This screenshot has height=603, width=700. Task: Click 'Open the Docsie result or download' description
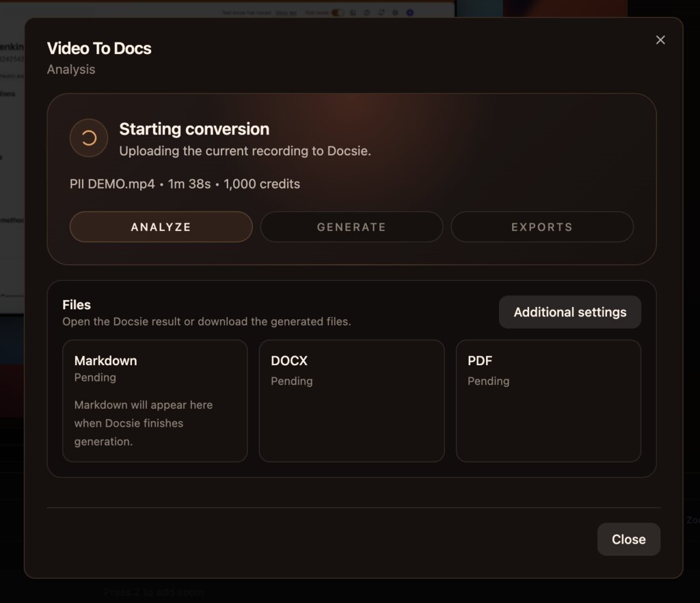pos(206,321)
